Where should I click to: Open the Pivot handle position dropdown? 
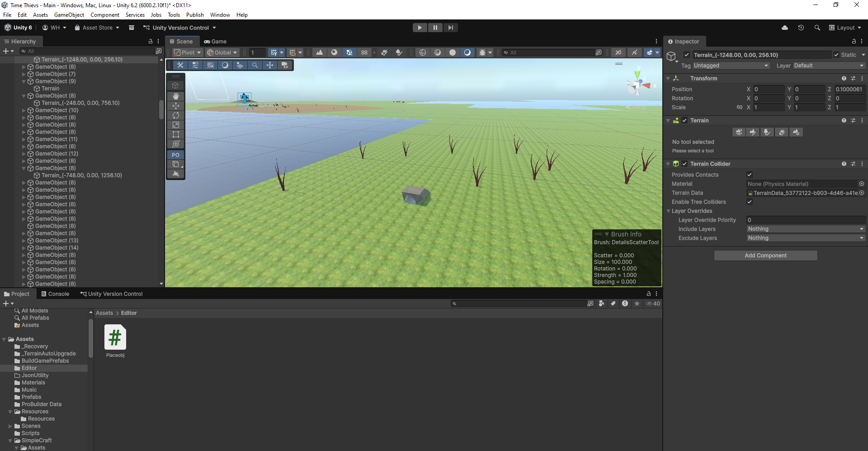coord(187,52)
